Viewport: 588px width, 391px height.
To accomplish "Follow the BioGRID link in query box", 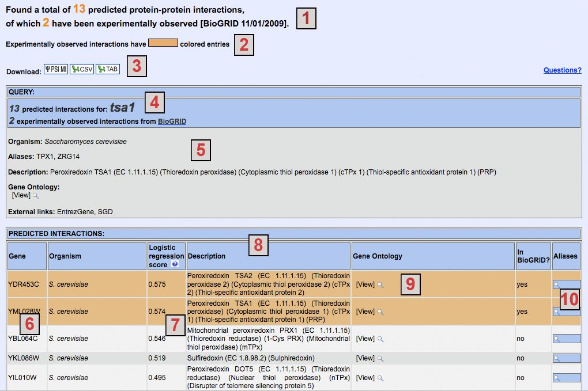I will (x=172, y=122).
